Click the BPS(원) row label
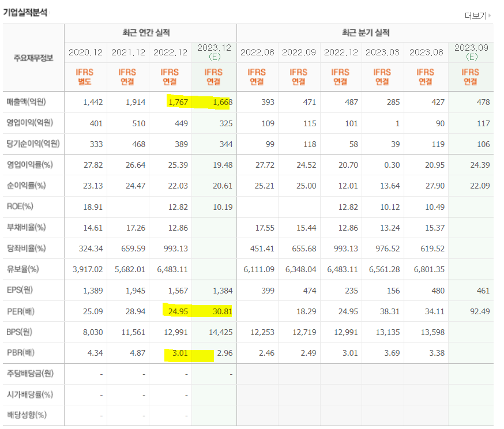Image resolution: width=504 pixels, height=429 pixels. click(x=19, y=332)
